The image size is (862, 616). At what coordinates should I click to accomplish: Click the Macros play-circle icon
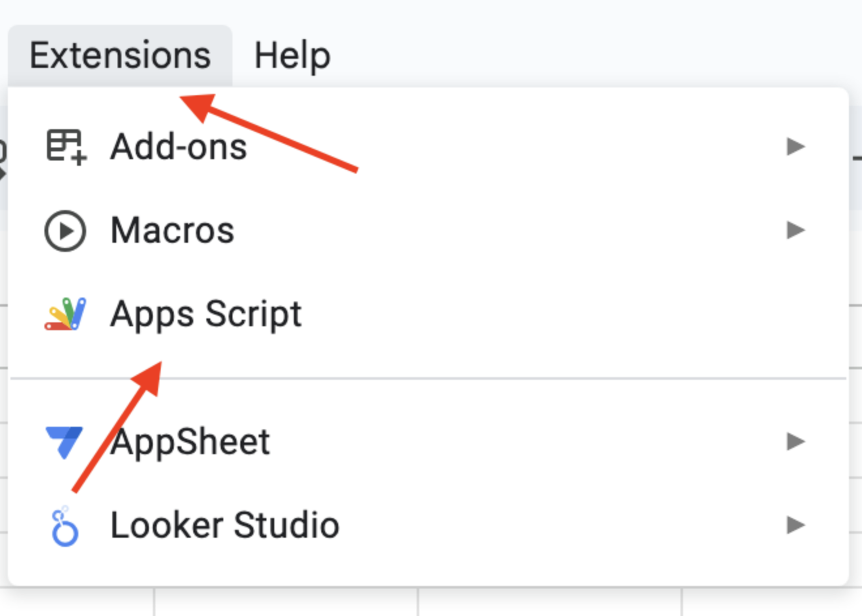pyautogui.click(x=65, y=230)
